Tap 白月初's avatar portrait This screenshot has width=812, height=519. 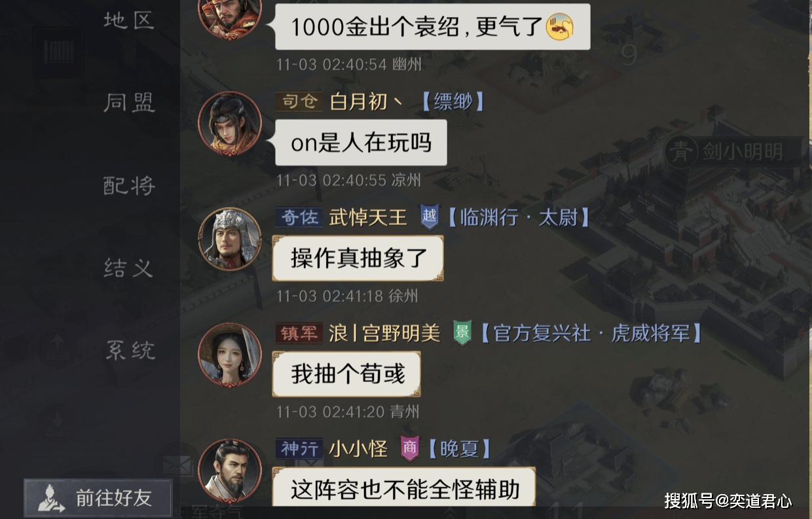(x=230, y=123)
